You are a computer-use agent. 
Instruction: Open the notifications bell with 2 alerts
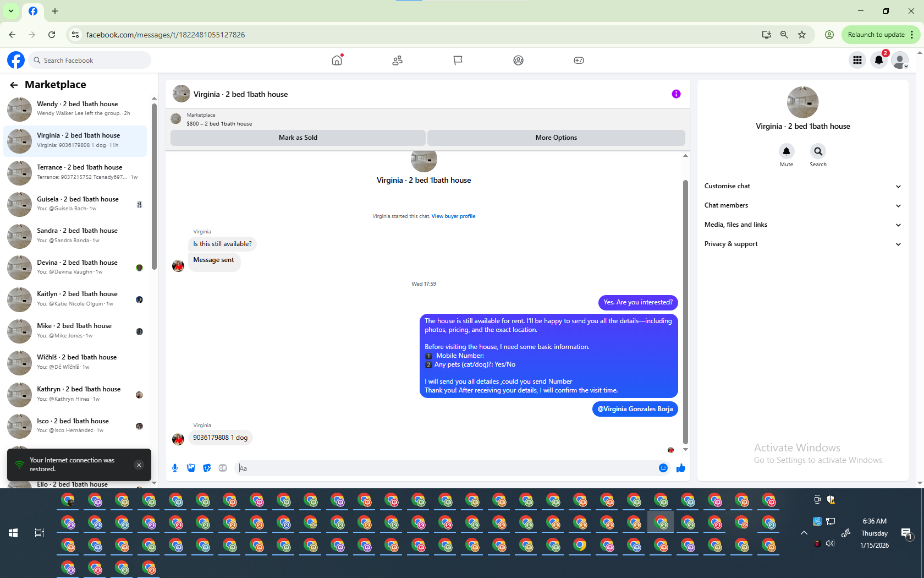click(x=879, y=61)
